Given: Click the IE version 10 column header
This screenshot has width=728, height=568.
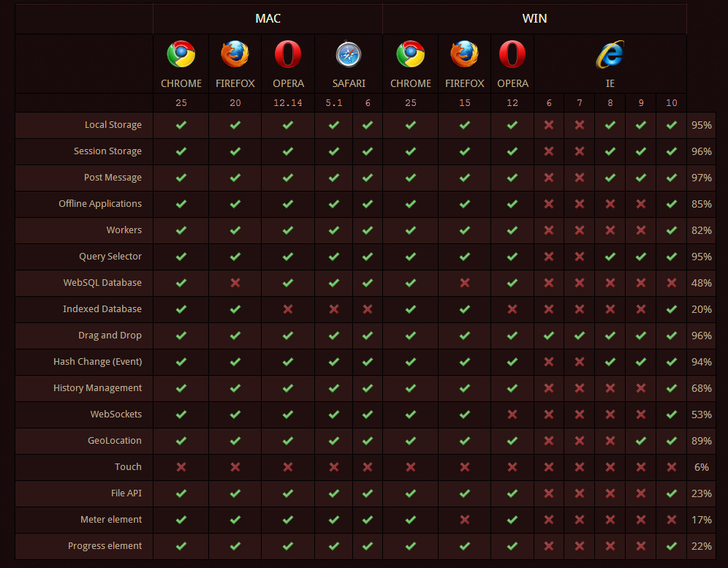Looking at the screenshot, I should pyautogui.click(x=671, y=103).
